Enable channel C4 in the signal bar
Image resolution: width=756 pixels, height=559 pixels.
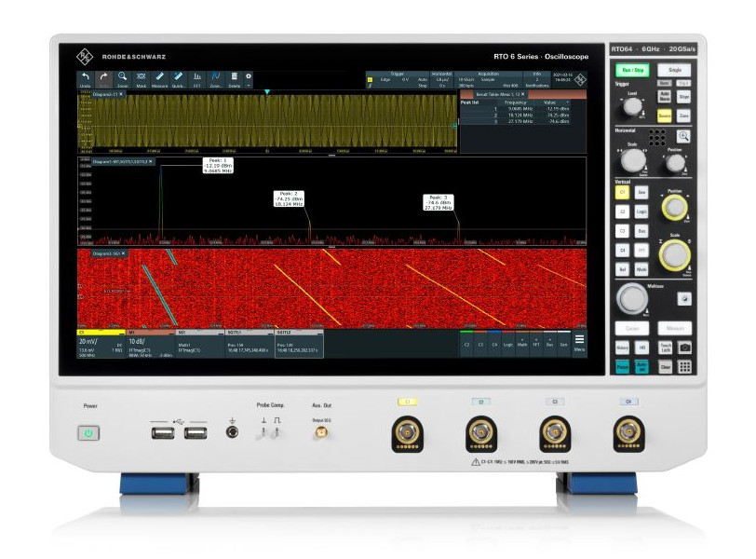(x=494, y=344)
